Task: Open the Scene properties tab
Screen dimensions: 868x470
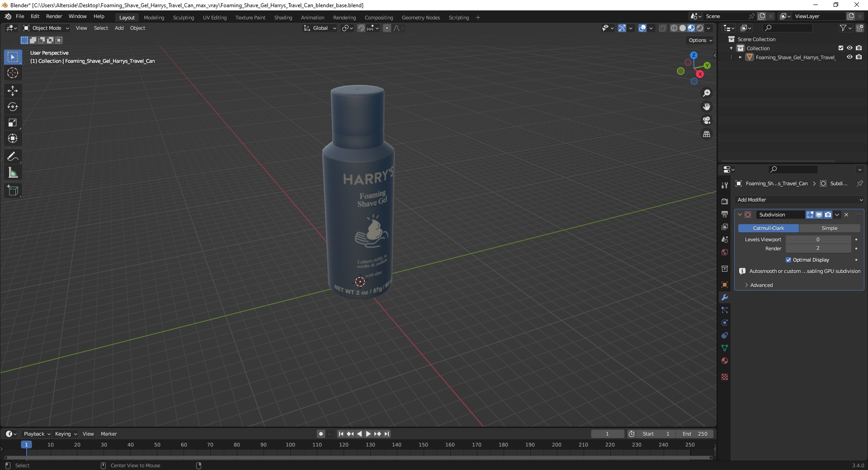Action: tap(725, 239)
